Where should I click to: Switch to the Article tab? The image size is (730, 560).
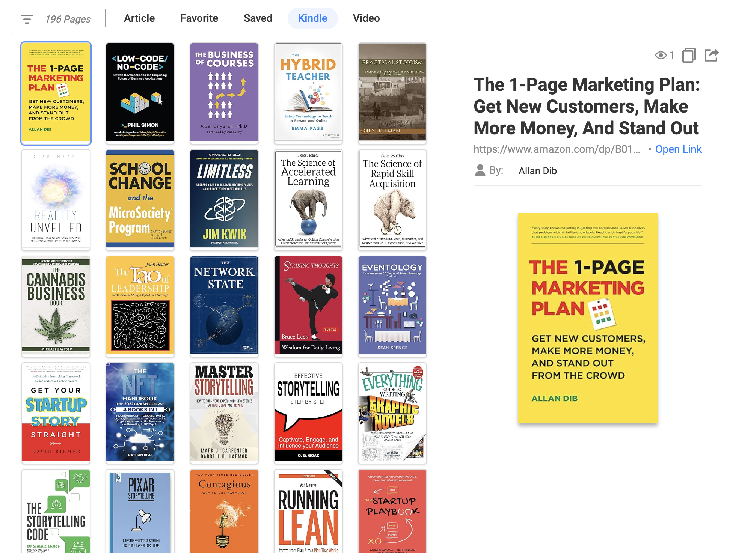(x=139, y=18)
